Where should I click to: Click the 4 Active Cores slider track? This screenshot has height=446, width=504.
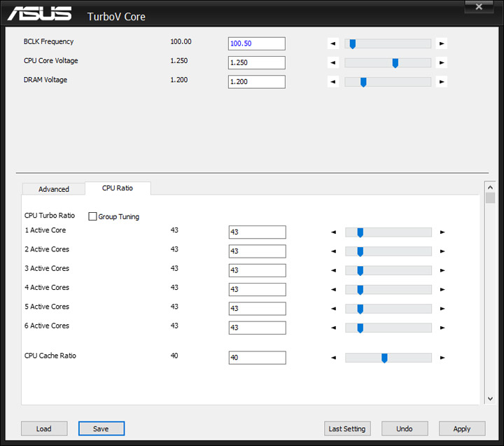coord(388,289)
